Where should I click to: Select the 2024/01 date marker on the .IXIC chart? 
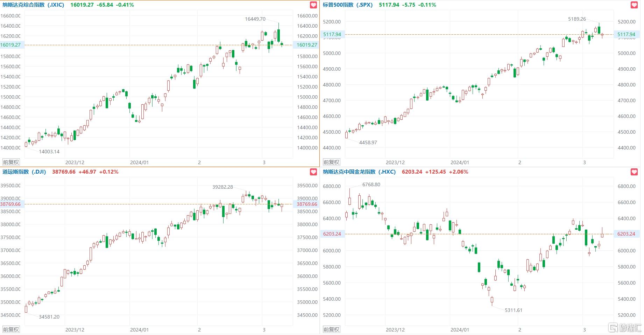139,162
